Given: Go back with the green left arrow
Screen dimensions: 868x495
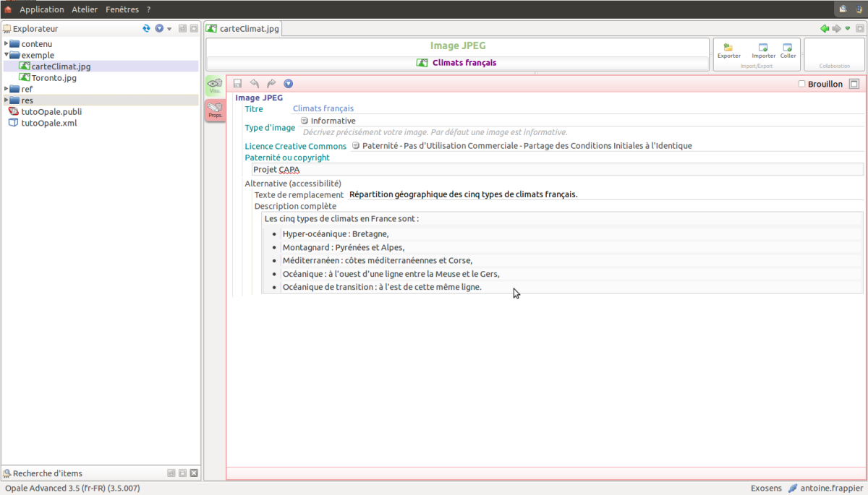Looking at the screenshot, I should pyautogui.click(x=824, y=28).
